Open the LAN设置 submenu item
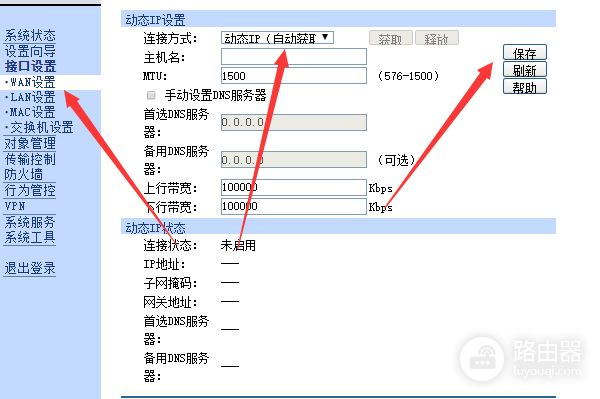 pyautogui.click(x=33, y=97)
